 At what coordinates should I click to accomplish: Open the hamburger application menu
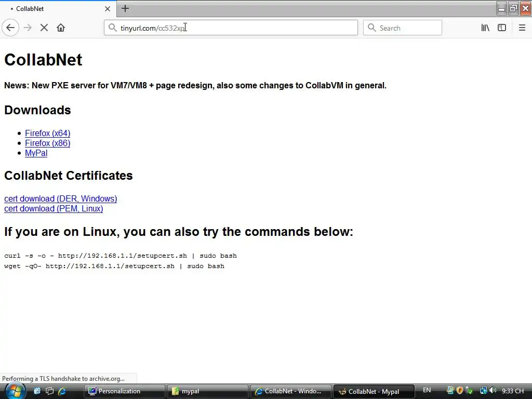tap(522, 28)
